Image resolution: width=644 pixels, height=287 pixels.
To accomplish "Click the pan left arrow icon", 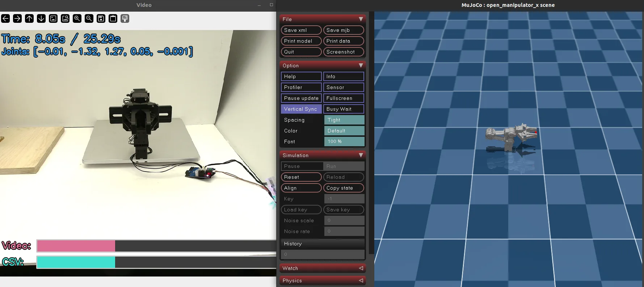I will pos(5,18).
